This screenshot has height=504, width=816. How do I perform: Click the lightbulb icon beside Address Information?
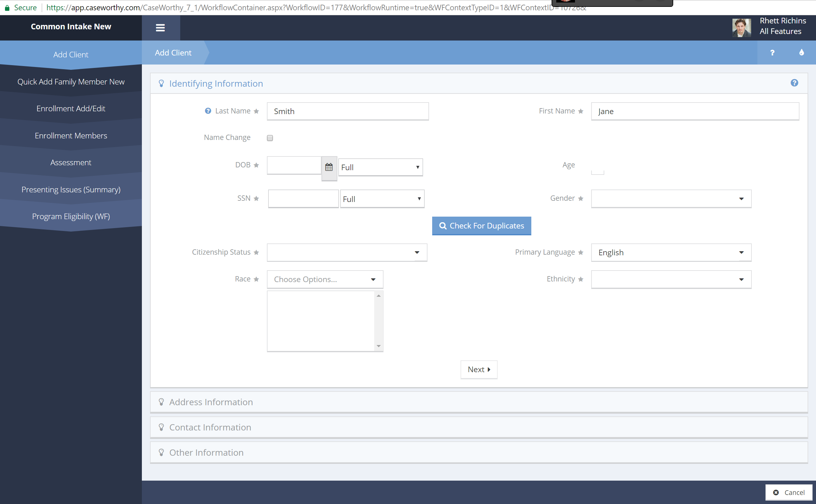(x=162, y=402)
